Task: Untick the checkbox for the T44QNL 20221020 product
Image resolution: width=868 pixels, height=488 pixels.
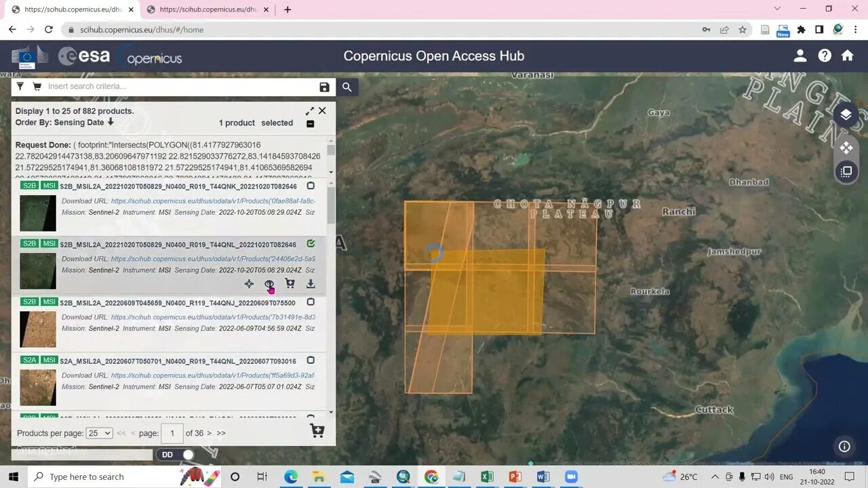Action: coord(311,244)
